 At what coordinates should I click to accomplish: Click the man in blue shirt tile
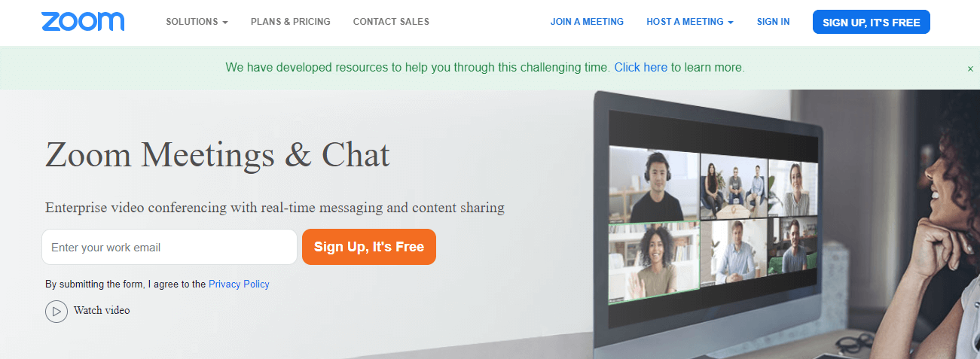click(734, 254)
